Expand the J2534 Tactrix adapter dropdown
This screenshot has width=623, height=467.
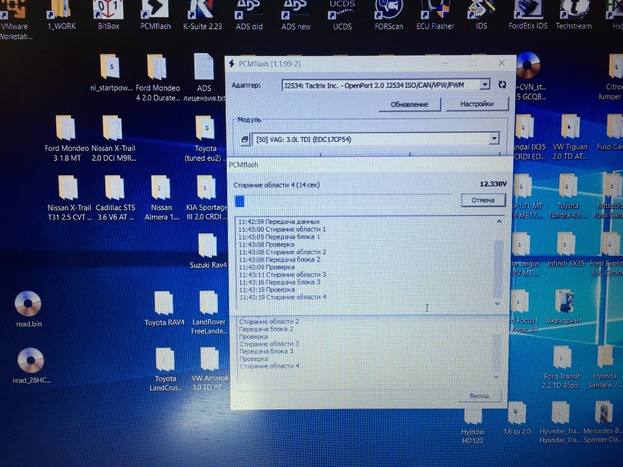pos(485,86)
